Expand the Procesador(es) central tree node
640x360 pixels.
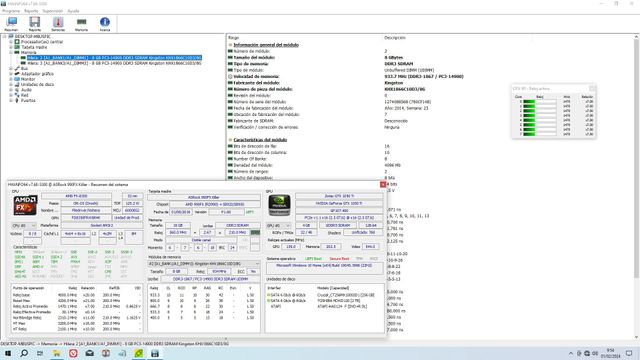(x=11, y=42)
